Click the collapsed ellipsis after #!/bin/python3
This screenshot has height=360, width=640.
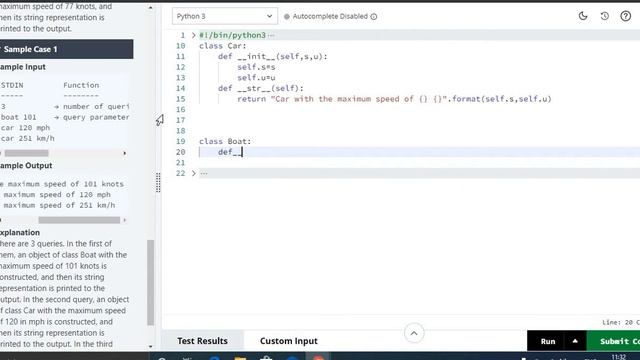[x=272, y=36]
